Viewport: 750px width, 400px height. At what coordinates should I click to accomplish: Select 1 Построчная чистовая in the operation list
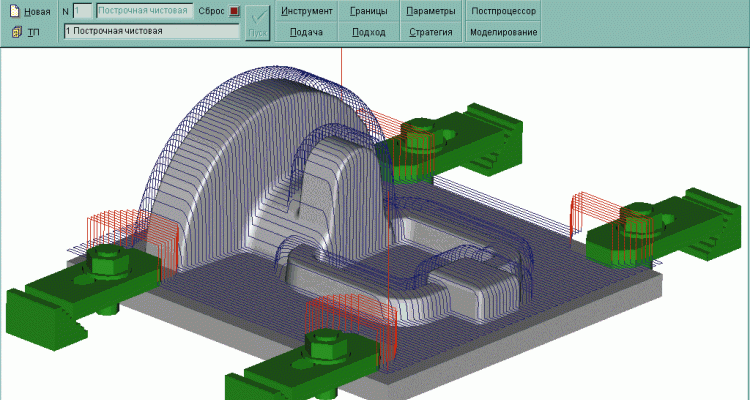150,32
